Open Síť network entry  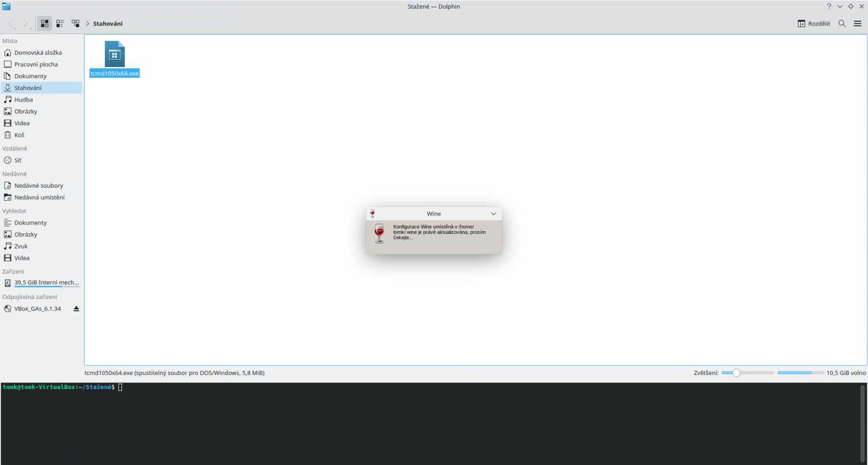pyautogui.click(x=41, y=160)
